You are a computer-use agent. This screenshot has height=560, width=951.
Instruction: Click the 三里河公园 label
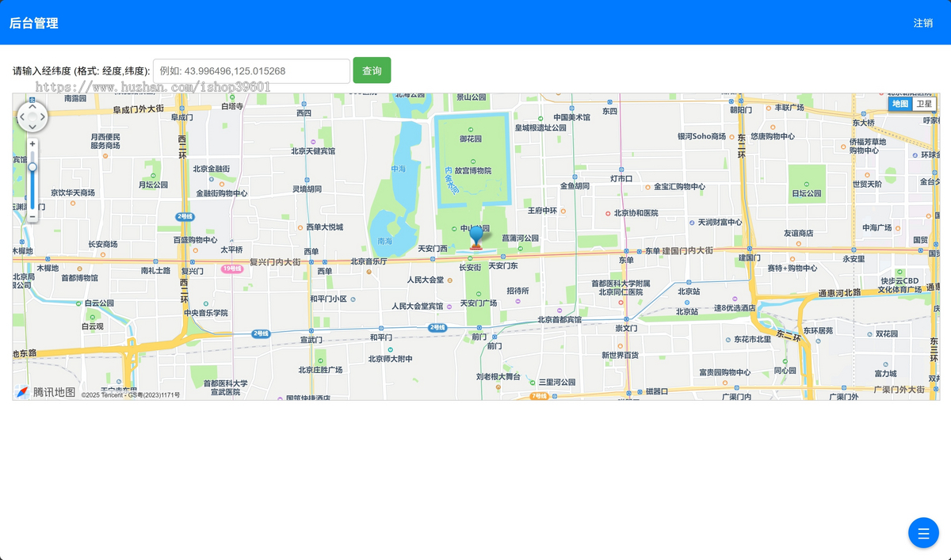tap(556, 382)
